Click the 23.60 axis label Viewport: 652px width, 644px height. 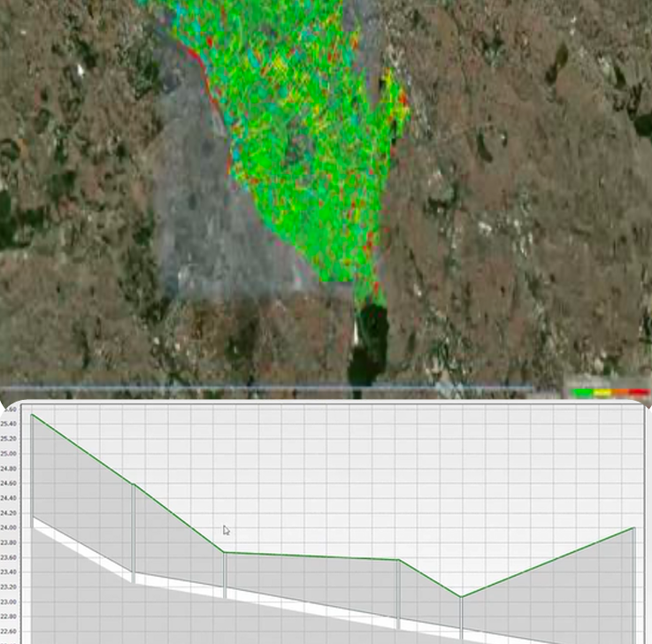coord(8,557)
